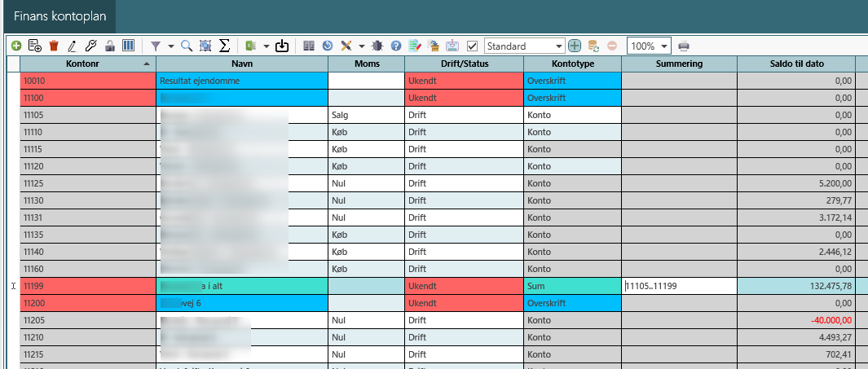Click the Summering field containing 11105..11199
The image size is (868, 369).
click(x=678, y=286)
